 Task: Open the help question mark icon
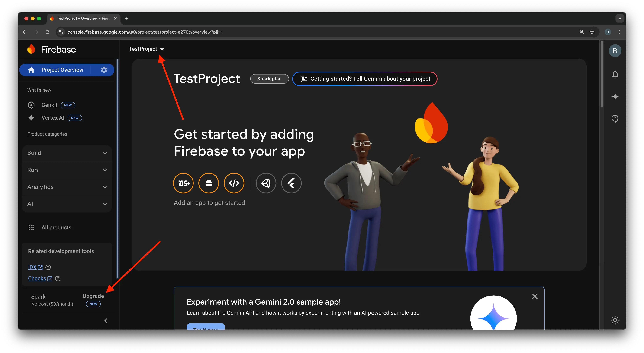pos(615,119)
